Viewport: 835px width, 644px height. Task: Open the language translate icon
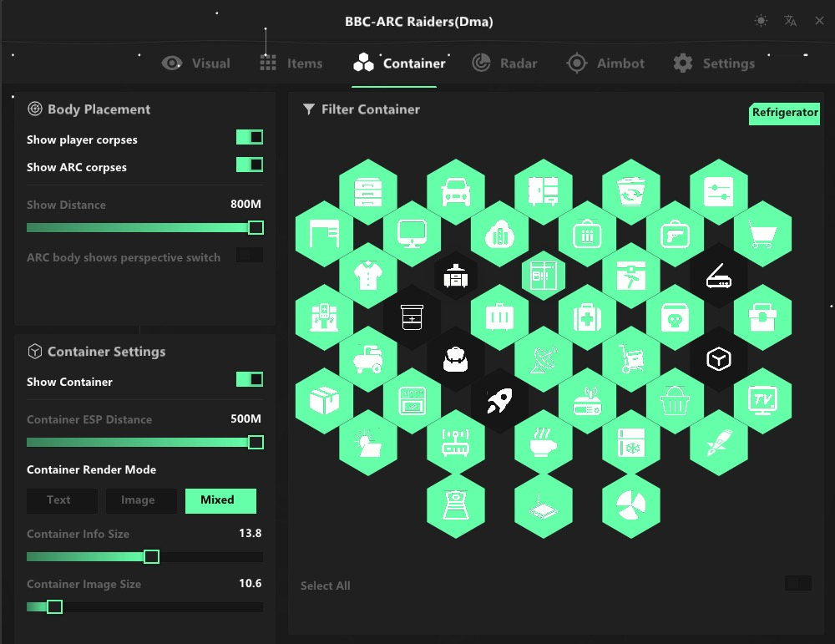(790, 21)
